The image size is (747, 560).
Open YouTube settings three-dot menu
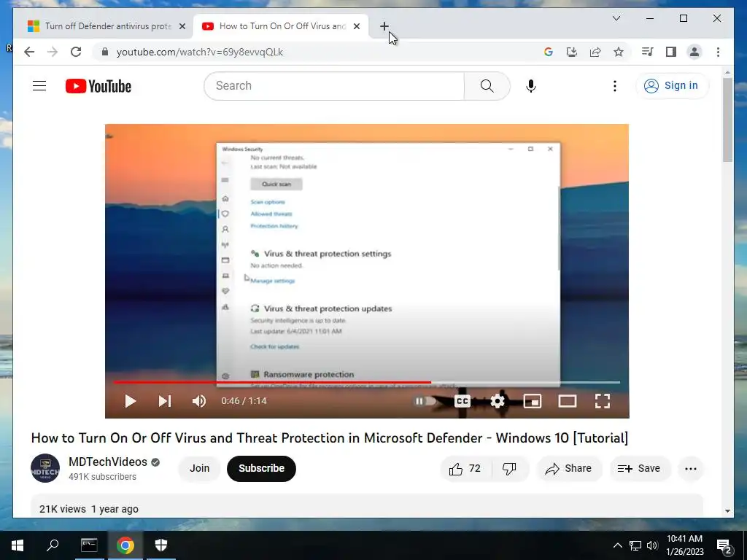pos(615,86)
